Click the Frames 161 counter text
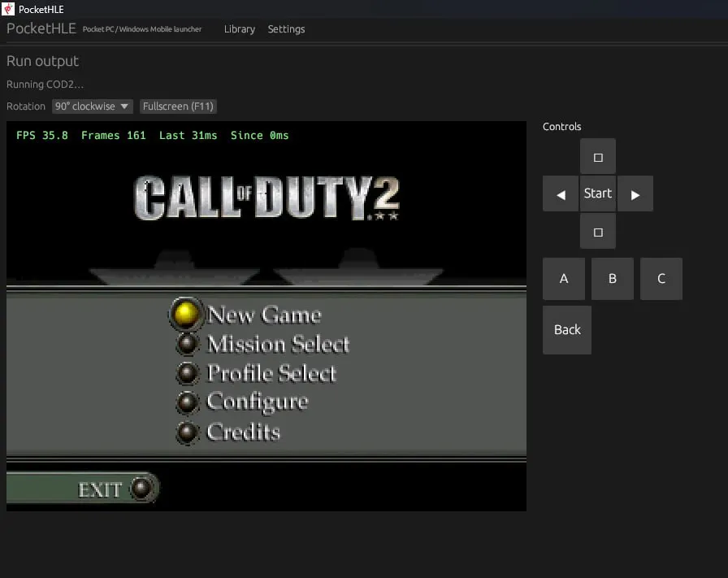 [113, 135]
